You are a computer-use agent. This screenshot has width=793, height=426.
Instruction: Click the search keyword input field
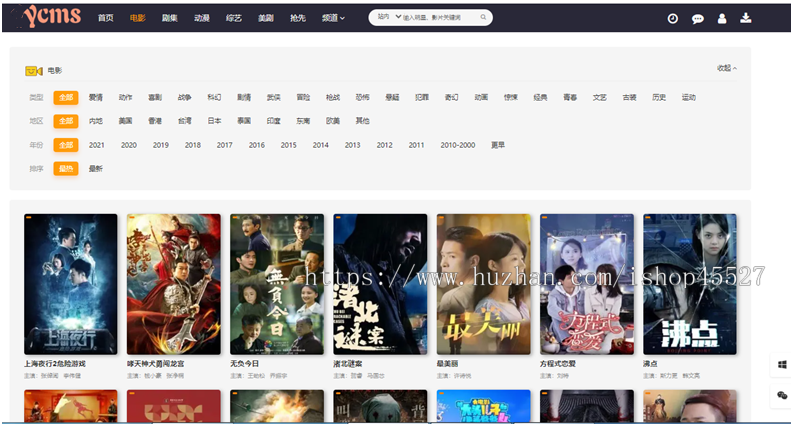pos(439,18)
